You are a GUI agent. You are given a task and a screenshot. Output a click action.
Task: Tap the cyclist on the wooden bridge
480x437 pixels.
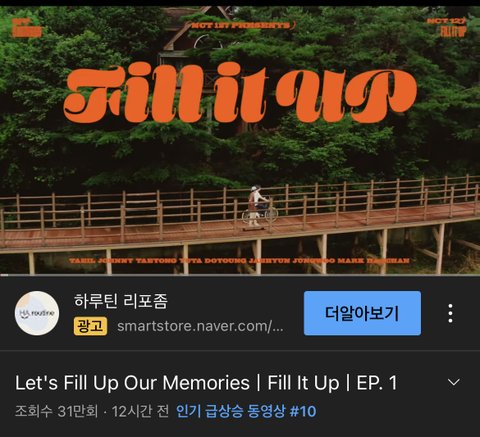pyautogui.click(x=260, y=208)
